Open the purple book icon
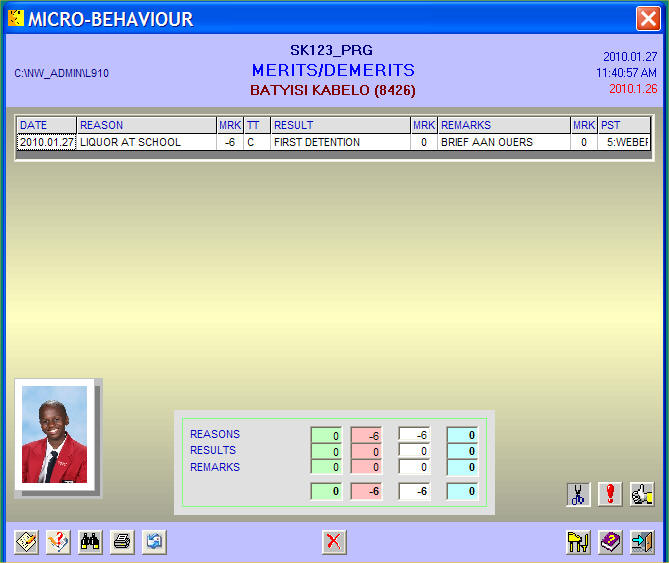Image resolution: width=669 pixels, height=563 pixels. click(610, 542)
